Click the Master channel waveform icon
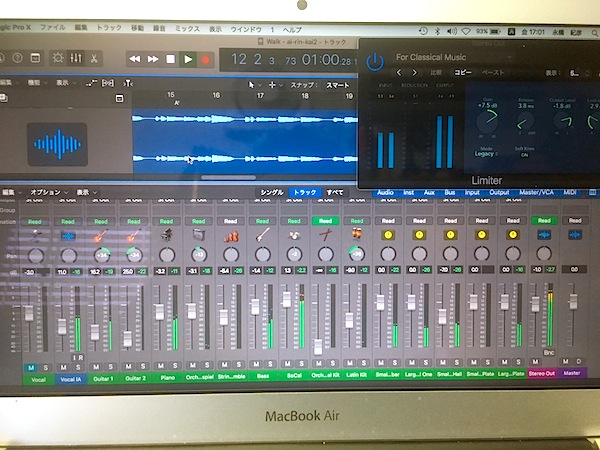The image size is (600, 450). [575, 235]
